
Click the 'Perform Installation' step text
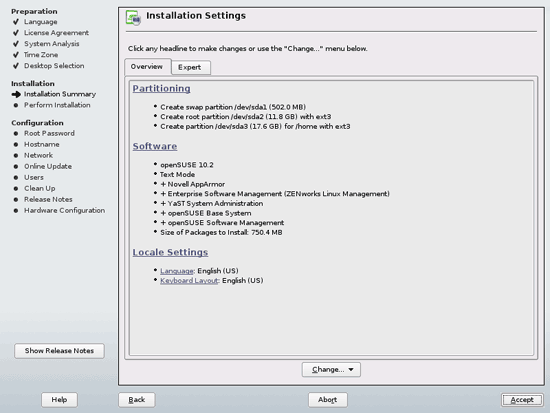click(x=57, y=105)
